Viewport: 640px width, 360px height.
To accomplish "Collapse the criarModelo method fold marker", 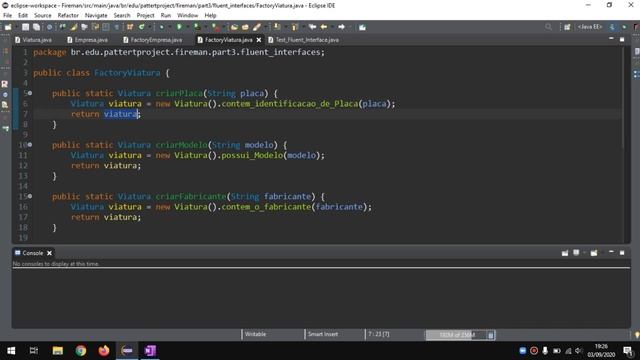I will [x=30, y=144].
